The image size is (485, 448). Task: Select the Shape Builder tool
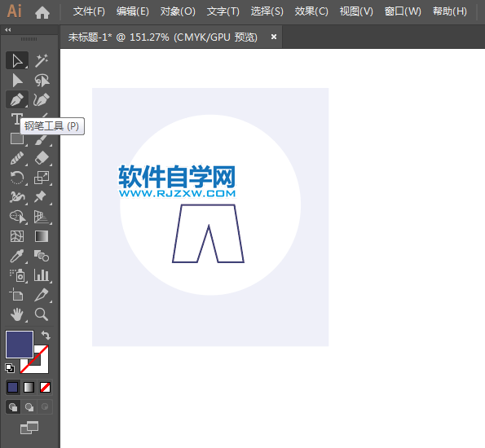click(x=17, y=217)
